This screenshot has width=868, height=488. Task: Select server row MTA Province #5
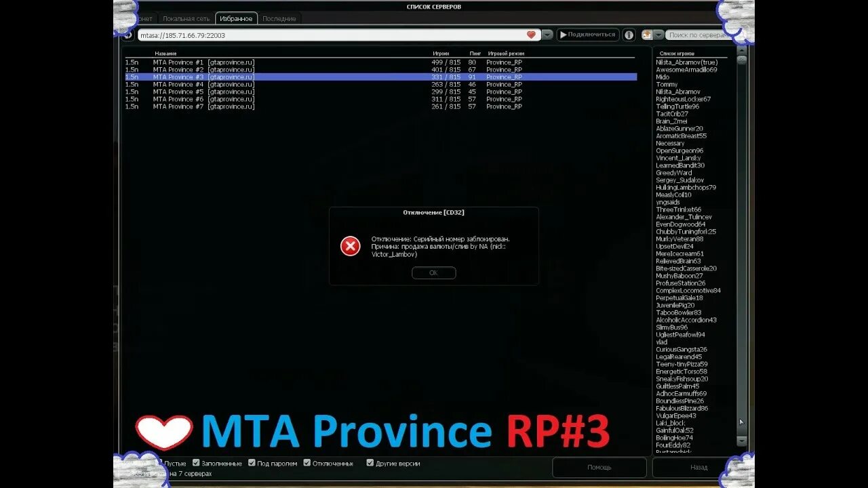(380, 92)
